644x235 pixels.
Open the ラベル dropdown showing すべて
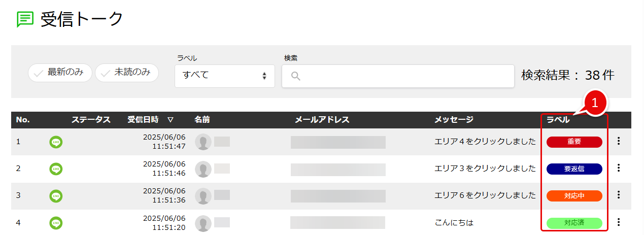click(225, 76)
